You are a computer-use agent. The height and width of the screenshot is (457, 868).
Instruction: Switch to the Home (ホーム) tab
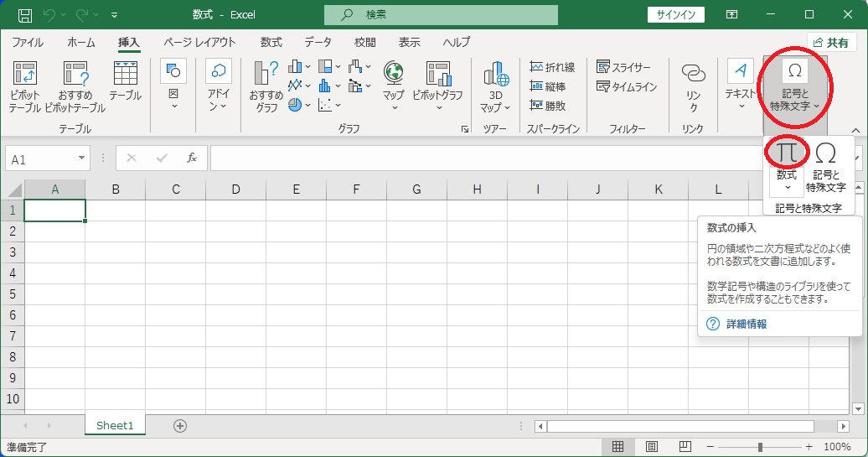coord(81,43)
